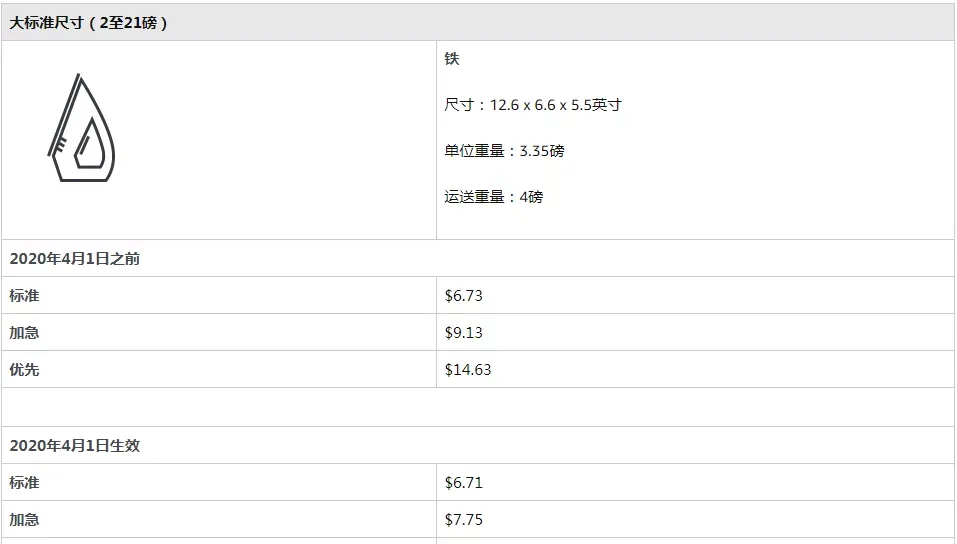957x544 pixels.
Task: Click the empty spacer row between sections
Action: click(478, 407)
